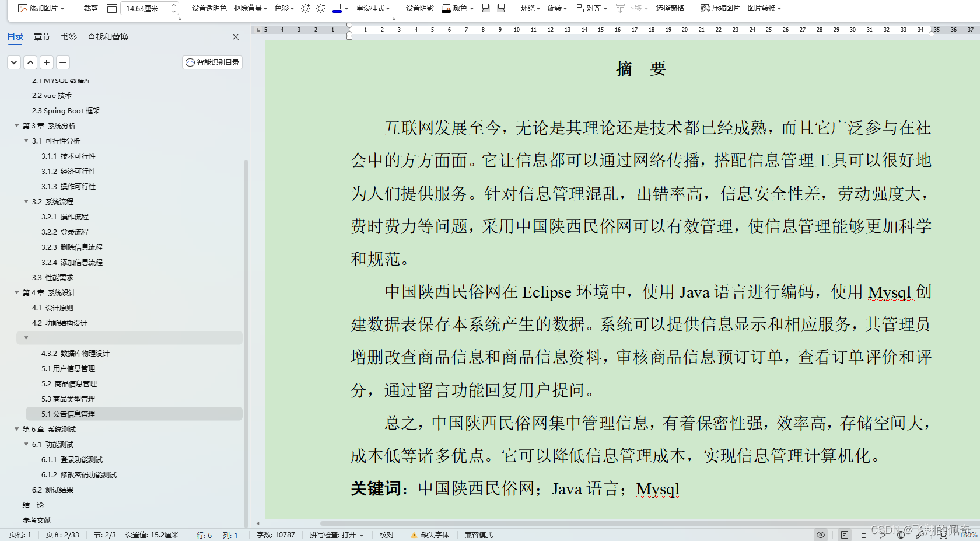Image resolution: width=980 pixels, height=541 pixels.
Task: Click 校对 in the status bar
Action: [387, 535]
